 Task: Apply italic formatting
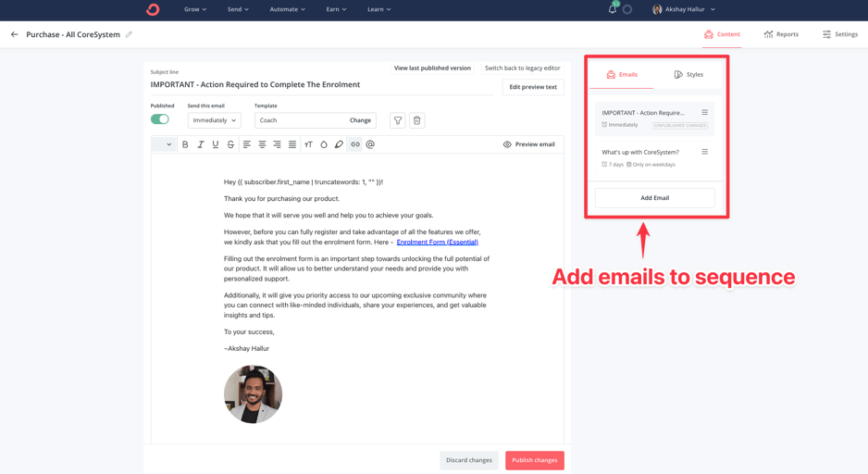click(x=201, y=144)
